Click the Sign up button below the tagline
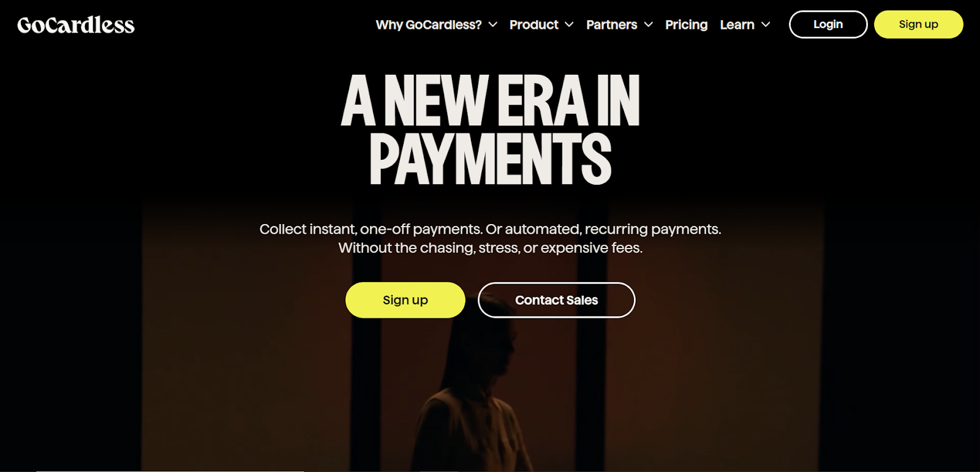The image size is (980, 472). [x=405, y=300]
